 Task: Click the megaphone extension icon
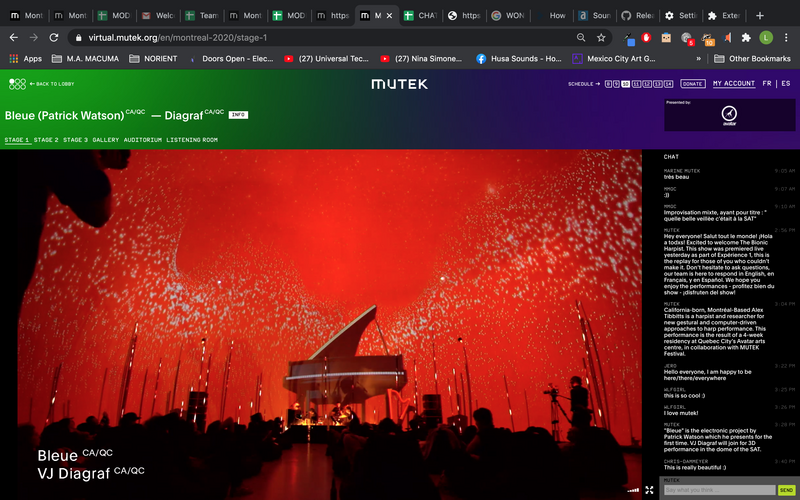click(x=727, y=37)
